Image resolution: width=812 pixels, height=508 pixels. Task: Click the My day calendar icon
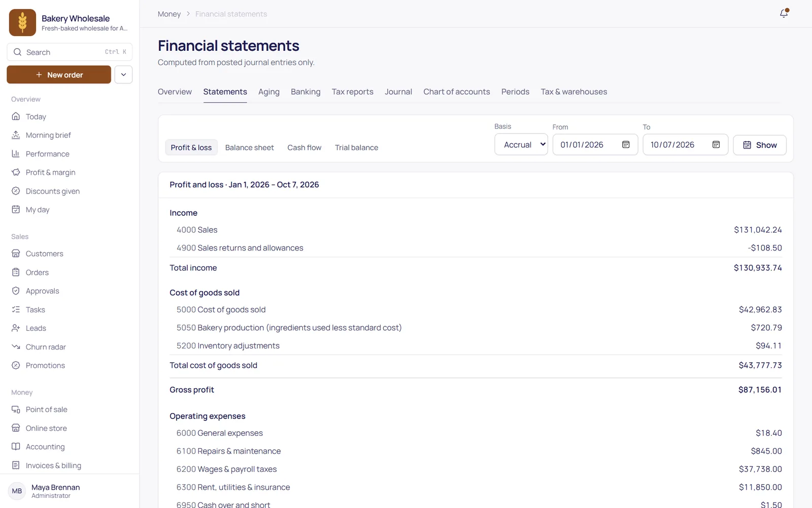16,210
